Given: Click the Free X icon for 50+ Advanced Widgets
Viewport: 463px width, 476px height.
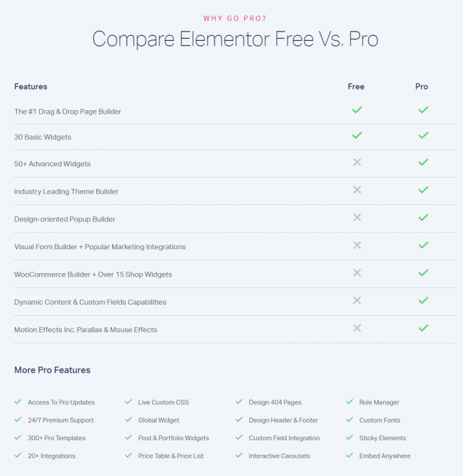Looking at the screenshot, I should tap(357, 162).
